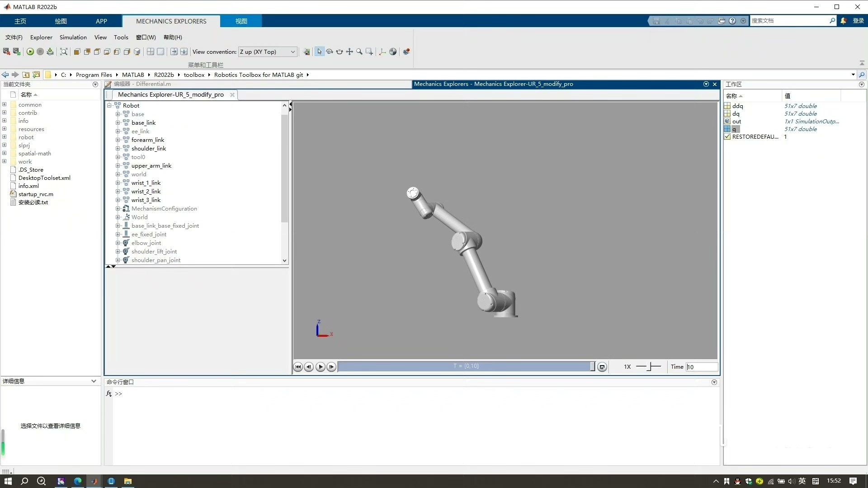The width and height of the screenshot is (868, 488).
Task: Open File Explorer from the taskbar
Action: tap(128, 481)
